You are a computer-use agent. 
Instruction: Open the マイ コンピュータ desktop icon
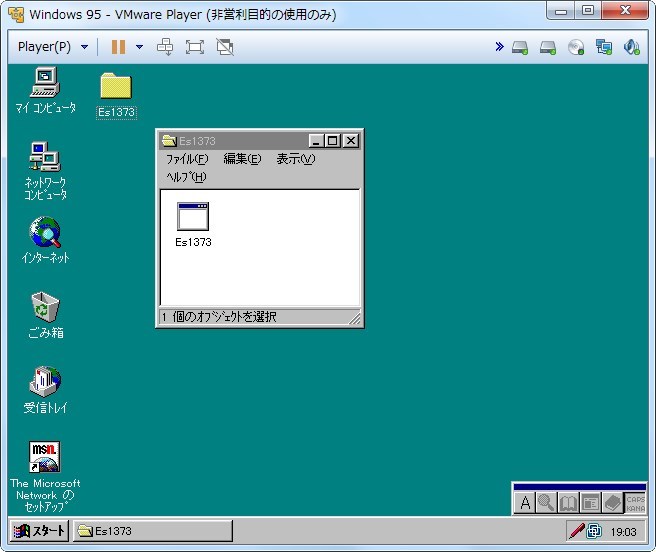(45, 90)
